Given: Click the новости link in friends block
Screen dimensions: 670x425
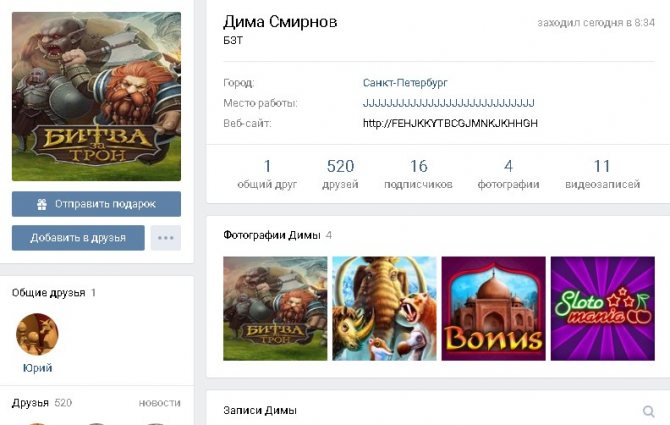Looking at the screenshot, I should click(160, 403).
